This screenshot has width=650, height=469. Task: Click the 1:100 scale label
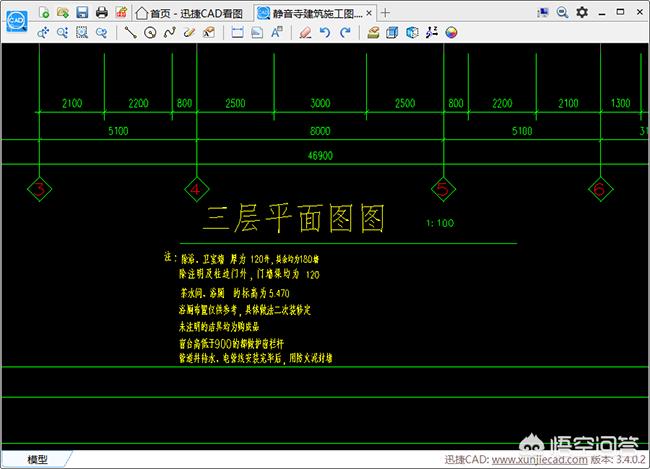click(x=440, y=223)
